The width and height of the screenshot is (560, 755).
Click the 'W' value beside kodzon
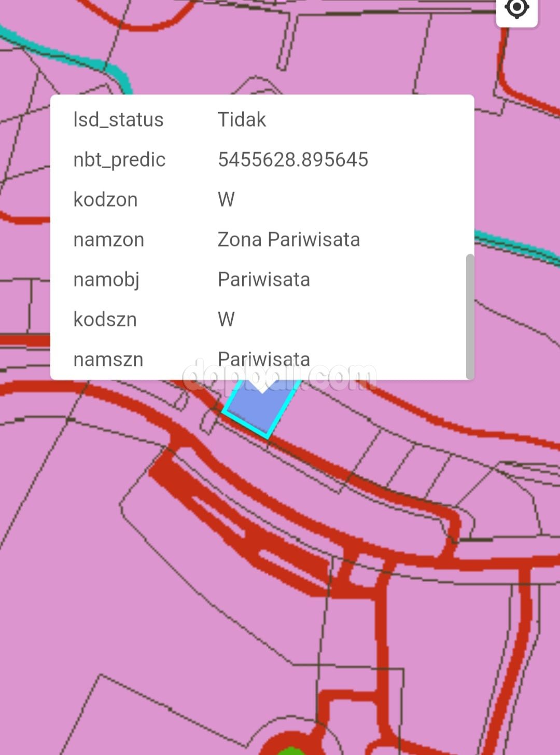226,200
